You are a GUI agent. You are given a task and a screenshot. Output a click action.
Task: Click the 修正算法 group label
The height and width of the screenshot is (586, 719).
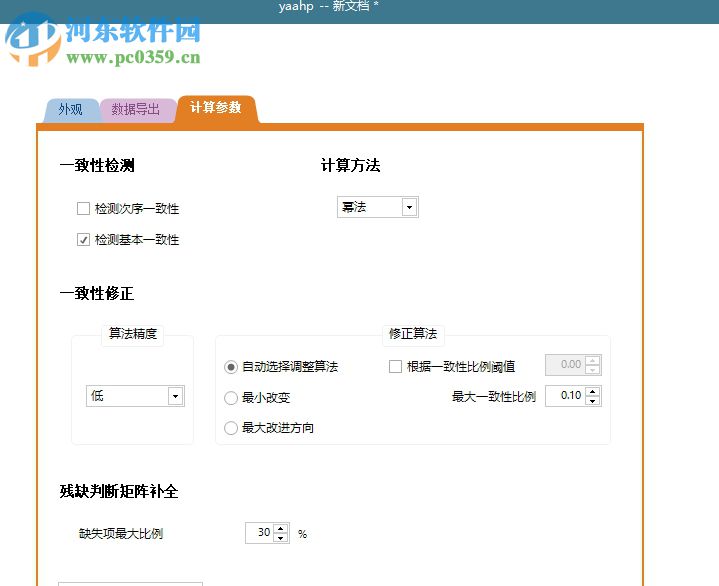[413, 334]
